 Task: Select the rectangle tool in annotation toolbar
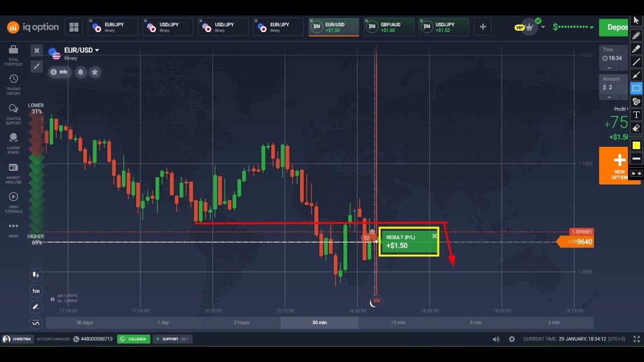coord(636,88)
